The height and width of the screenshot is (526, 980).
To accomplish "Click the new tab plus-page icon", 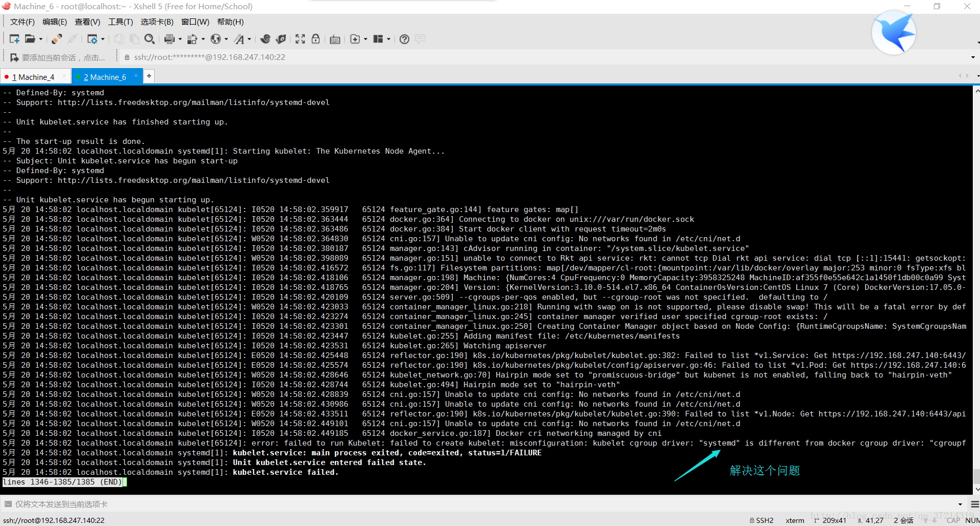I will [x=355, y=39].
